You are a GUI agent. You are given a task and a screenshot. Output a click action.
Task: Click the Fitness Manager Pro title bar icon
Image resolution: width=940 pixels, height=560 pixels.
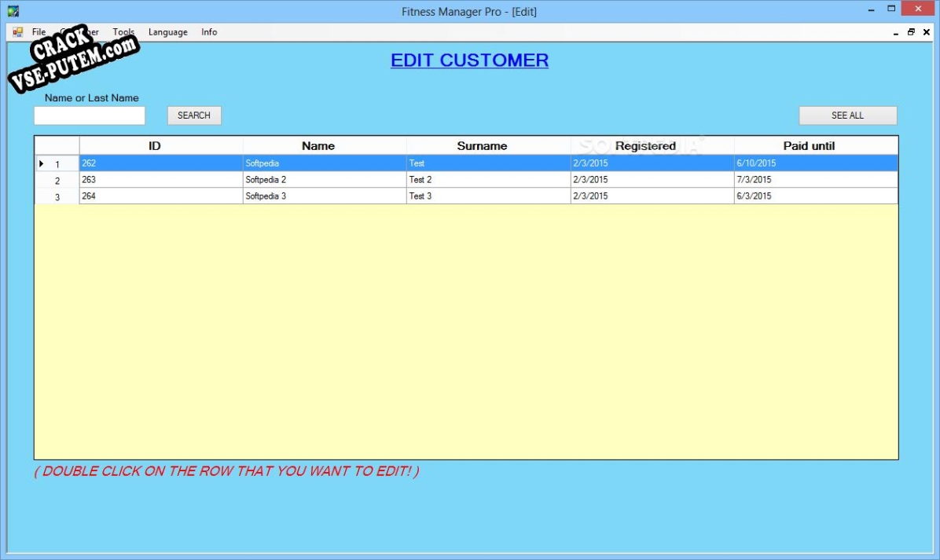coord(13,11)
